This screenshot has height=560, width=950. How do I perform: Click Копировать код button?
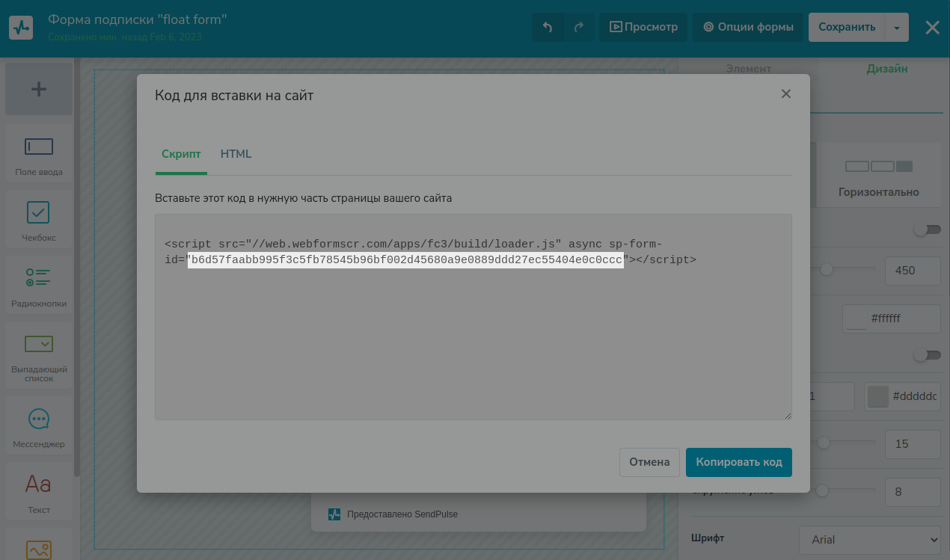739,462
